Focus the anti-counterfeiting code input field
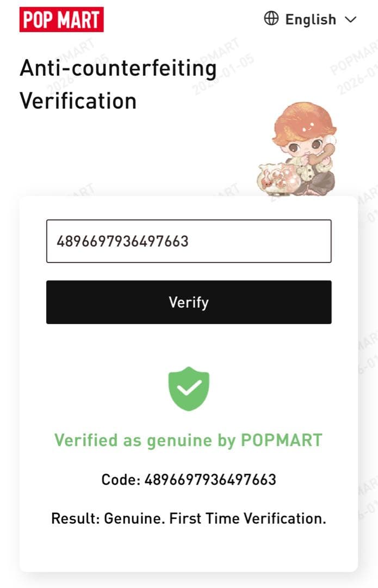Viewport: 378px width, 588px height. tap(189, 241)
